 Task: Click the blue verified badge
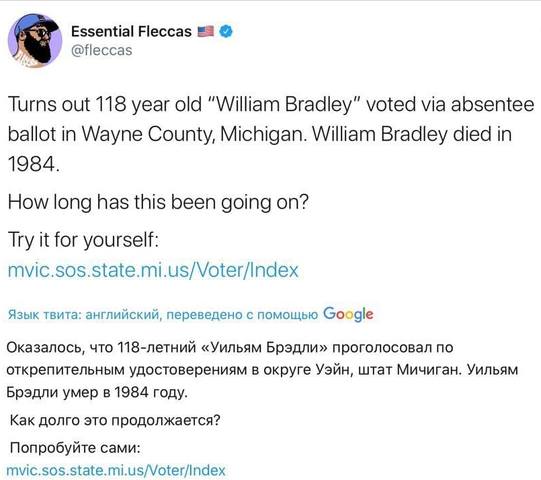click(x=226, y=31)
